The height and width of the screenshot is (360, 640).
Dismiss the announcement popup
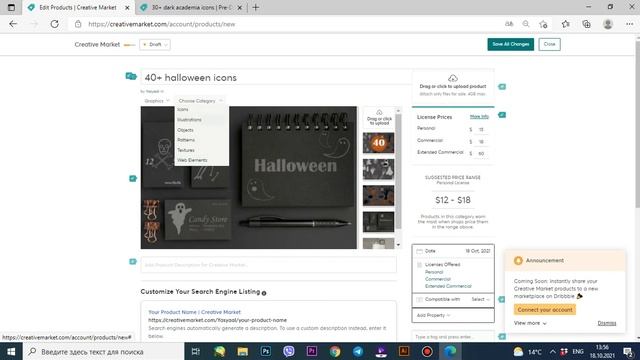(x=607, y=323)
